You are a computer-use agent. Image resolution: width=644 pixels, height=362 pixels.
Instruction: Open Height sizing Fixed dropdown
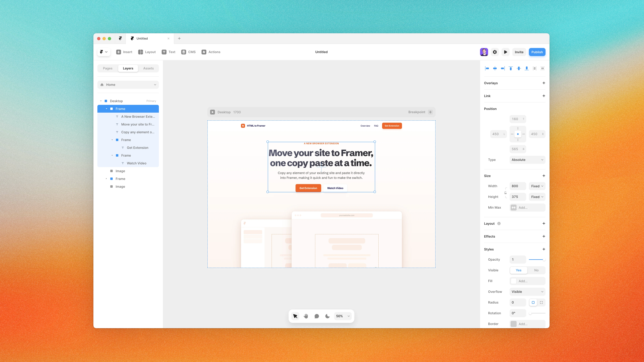pyautogui.click(x=537, y=197)
